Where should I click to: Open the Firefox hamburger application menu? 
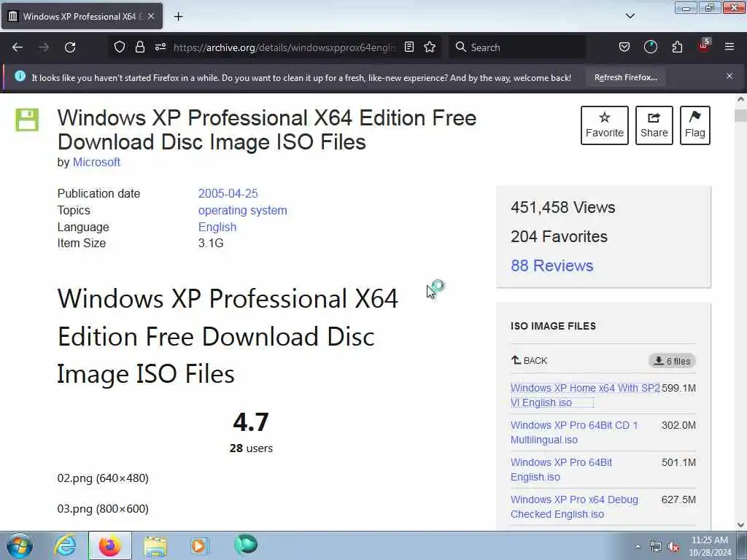click(x=729, y=47)
